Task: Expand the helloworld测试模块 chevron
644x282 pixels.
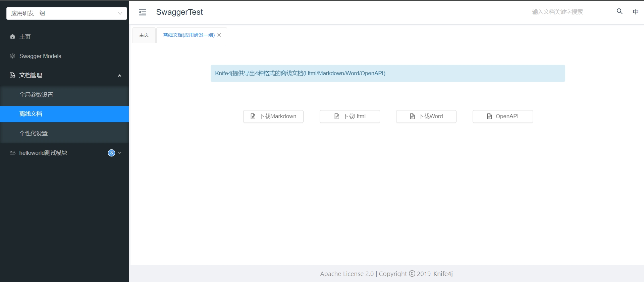Action: coord(120,153)
